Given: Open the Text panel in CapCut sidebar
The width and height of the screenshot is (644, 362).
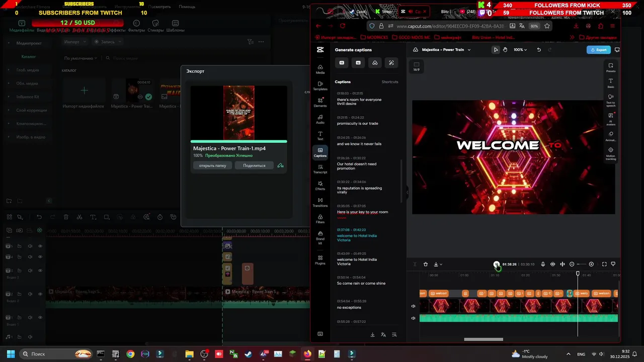Looking at the screenshot, I should 320,136.
